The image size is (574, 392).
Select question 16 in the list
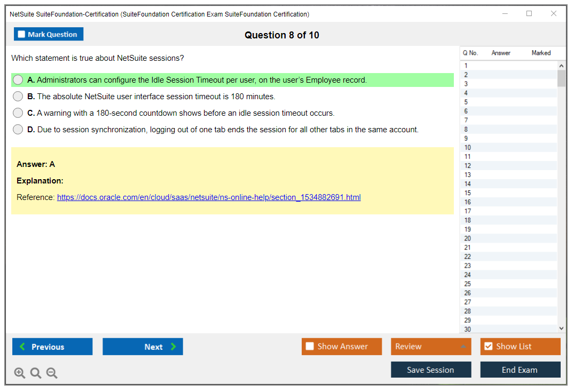pos(508,202)
